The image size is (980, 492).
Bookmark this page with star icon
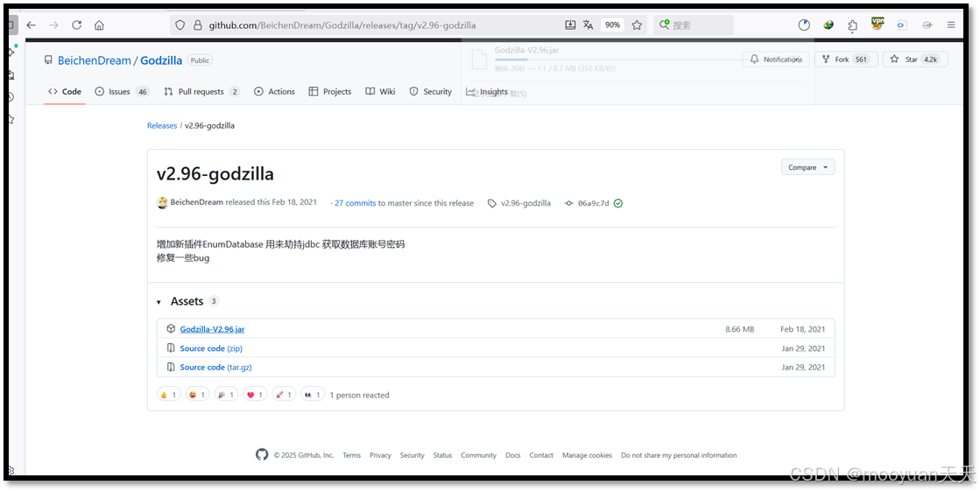tap(637, 25)
